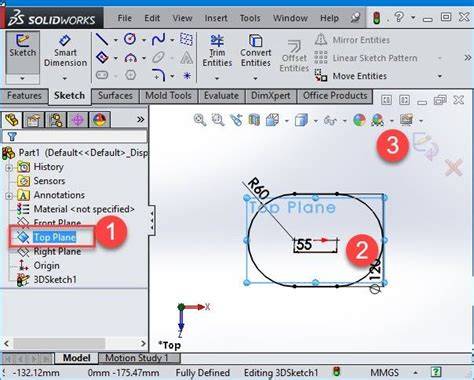Click the feature tree filter field

point(75,136)
